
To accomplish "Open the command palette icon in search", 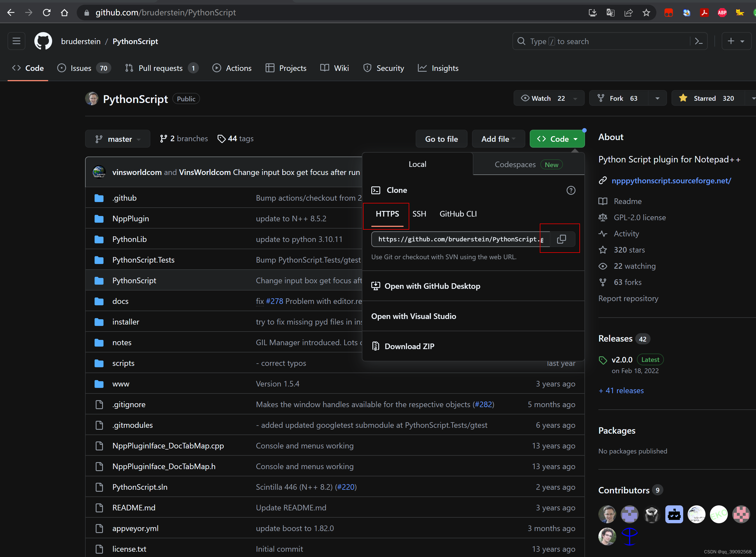I will 699,41.
